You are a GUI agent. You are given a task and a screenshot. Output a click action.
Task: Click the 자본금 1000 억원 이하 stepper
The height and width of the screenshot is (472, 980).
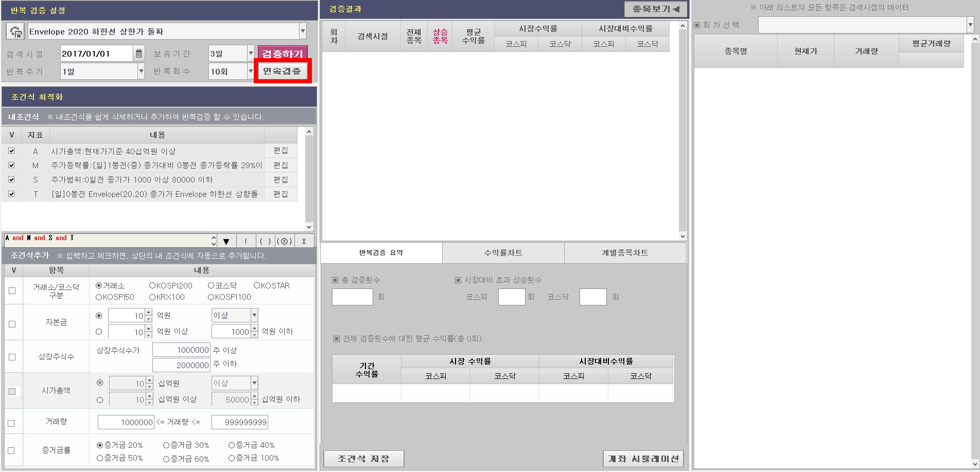point(254,332)
